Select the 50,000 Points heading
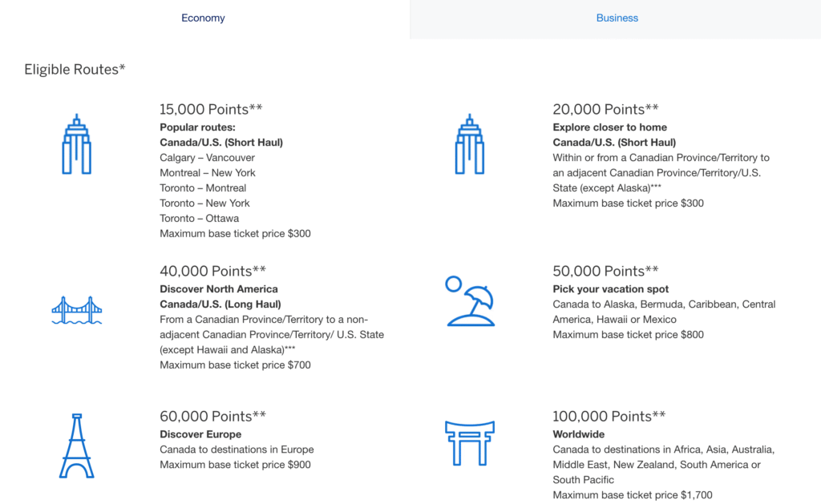Viewport: 821px width, 504px height. (x=605, y=271)
